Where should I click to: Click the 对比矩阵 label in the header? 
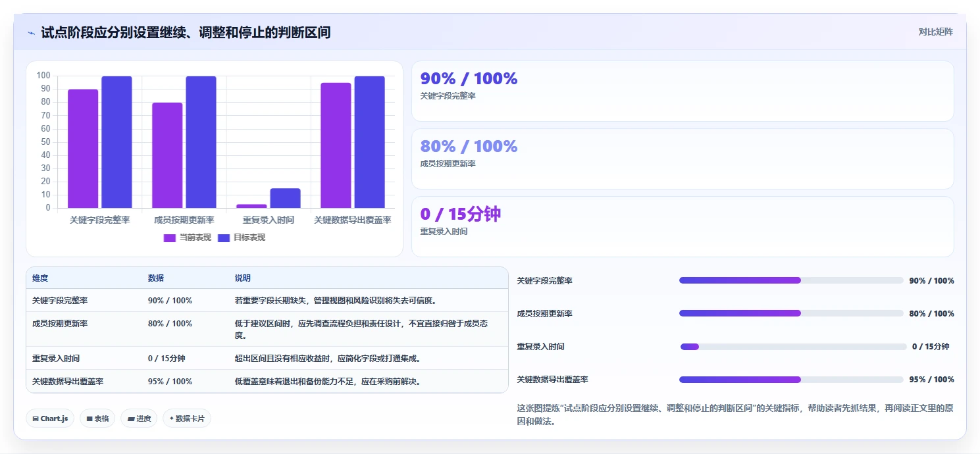[935, 32]
